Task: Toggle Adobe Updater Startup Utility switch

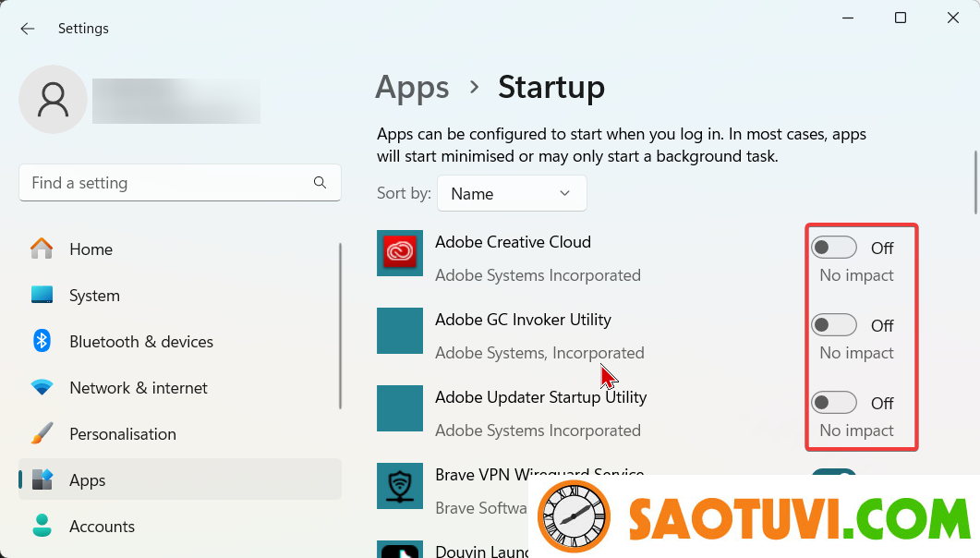Action: (834, 403)
